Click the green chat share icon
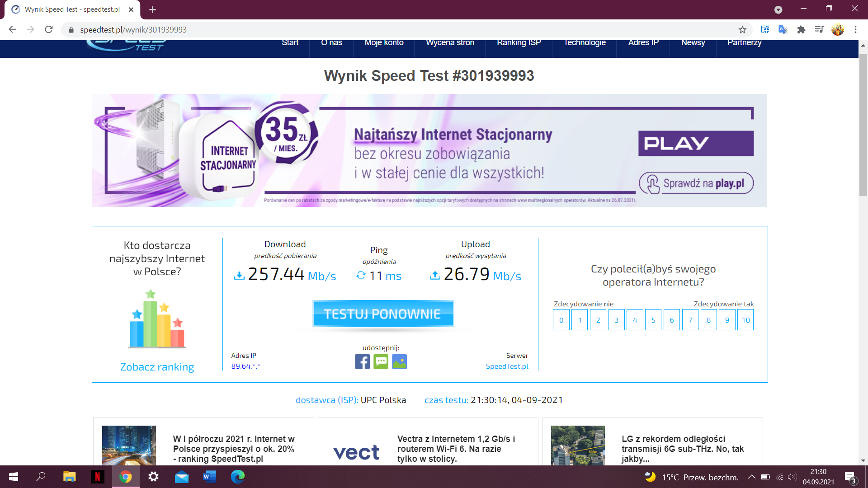Screen dimensions: 868x488 pyautogui.click(x=381, y=362)
